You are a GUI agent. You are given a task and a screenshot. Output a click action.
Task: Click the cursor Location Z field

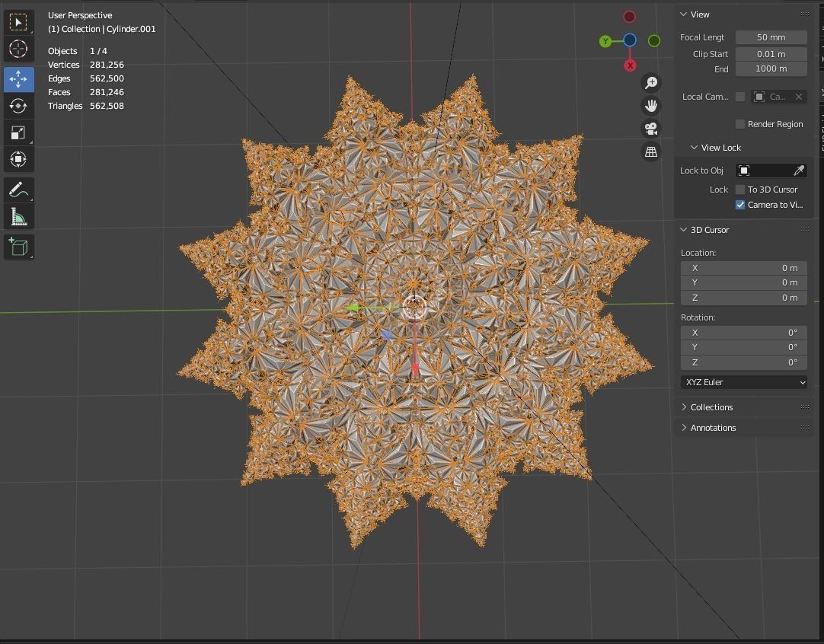[743, 298]
